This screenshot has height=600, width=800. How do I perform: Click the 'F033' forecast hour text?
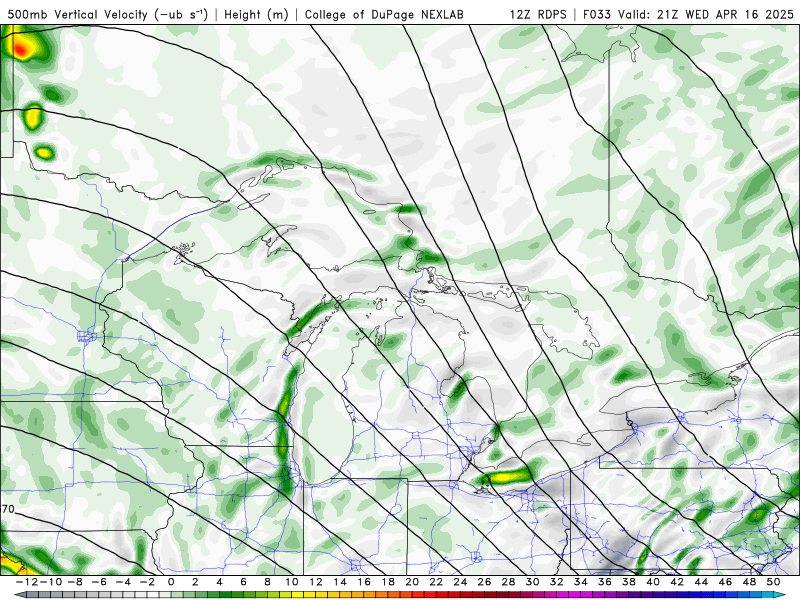(597, 15)
